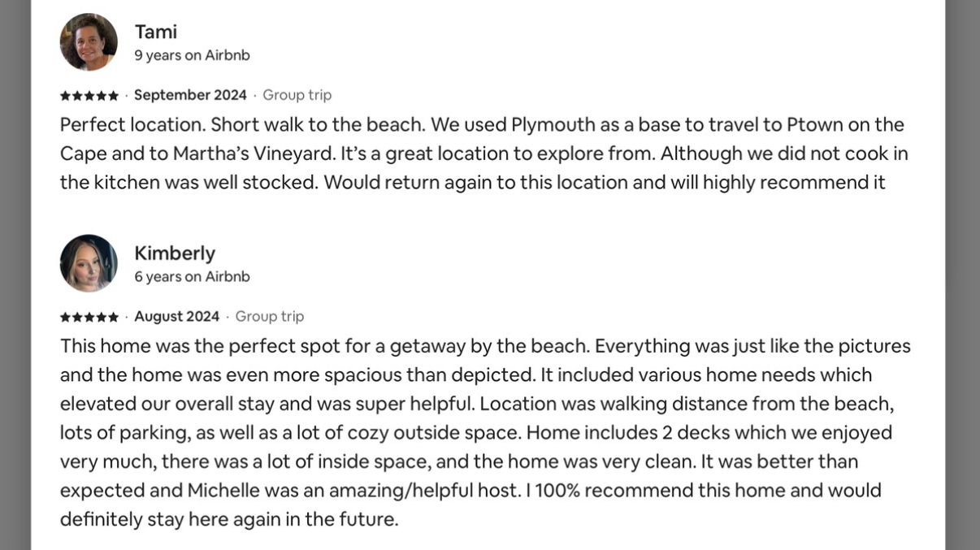The height and width of the screenshot is (550, 980).
Task: Select the "9 years on Airbnb" text
Action: pos(192,56)
